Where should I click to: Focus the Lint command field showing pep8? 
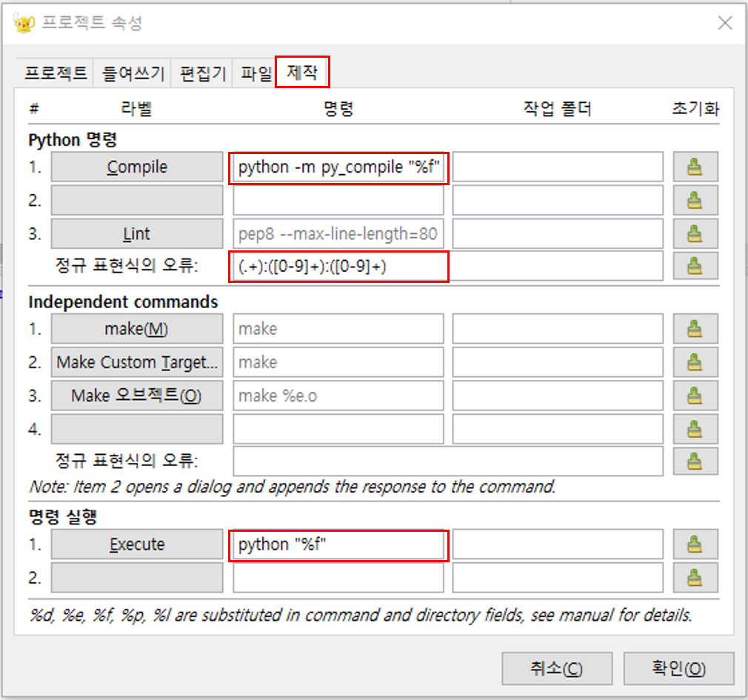338,234
